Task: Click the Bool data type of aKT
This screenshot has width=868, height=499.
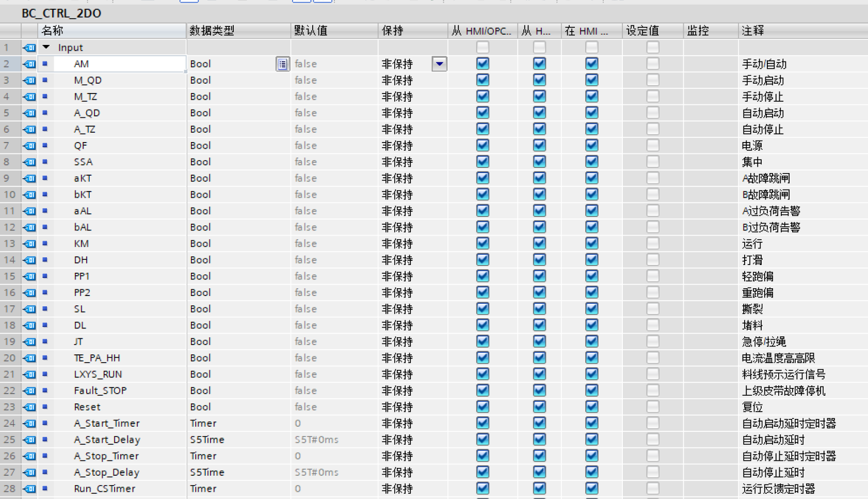Action: point(200,178)
